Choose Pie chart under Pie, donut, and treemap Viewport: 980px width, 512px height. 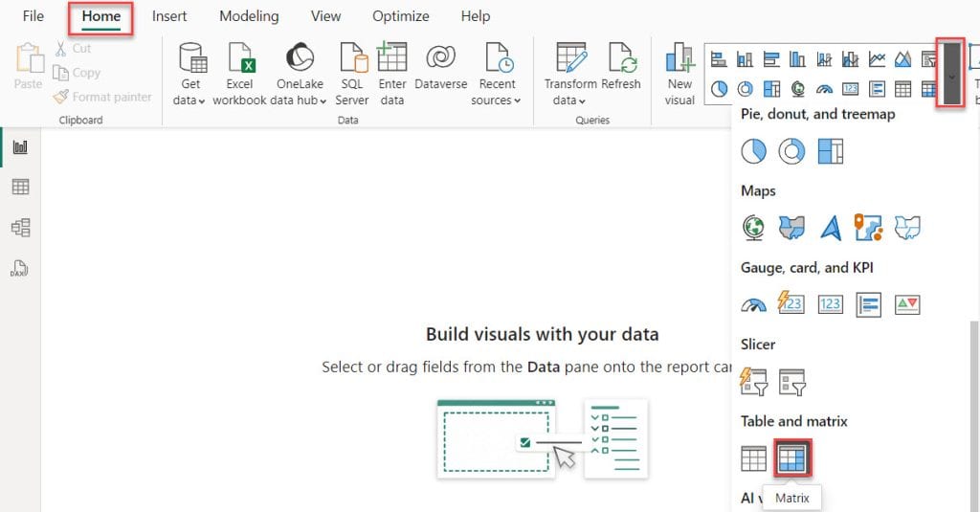(x=754, y=151)
